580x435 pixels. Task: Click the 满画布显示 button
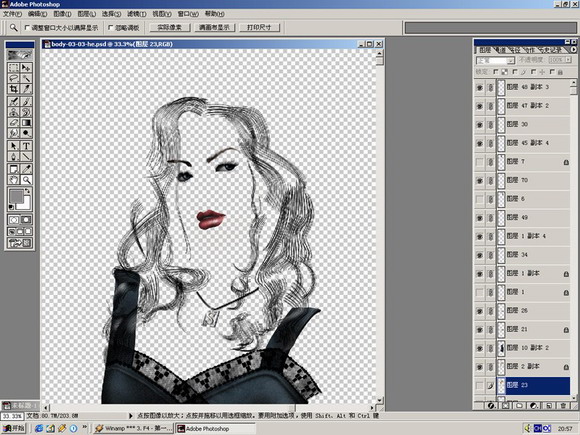tap(215, 28)
